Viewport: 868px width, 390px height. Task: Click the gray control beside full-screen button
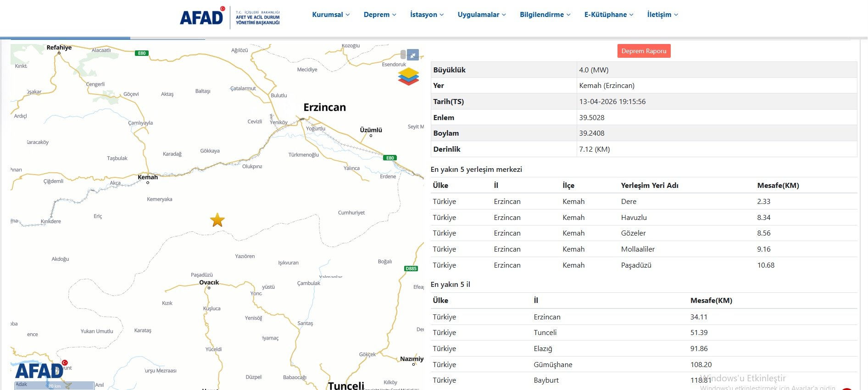click(403, 55)
